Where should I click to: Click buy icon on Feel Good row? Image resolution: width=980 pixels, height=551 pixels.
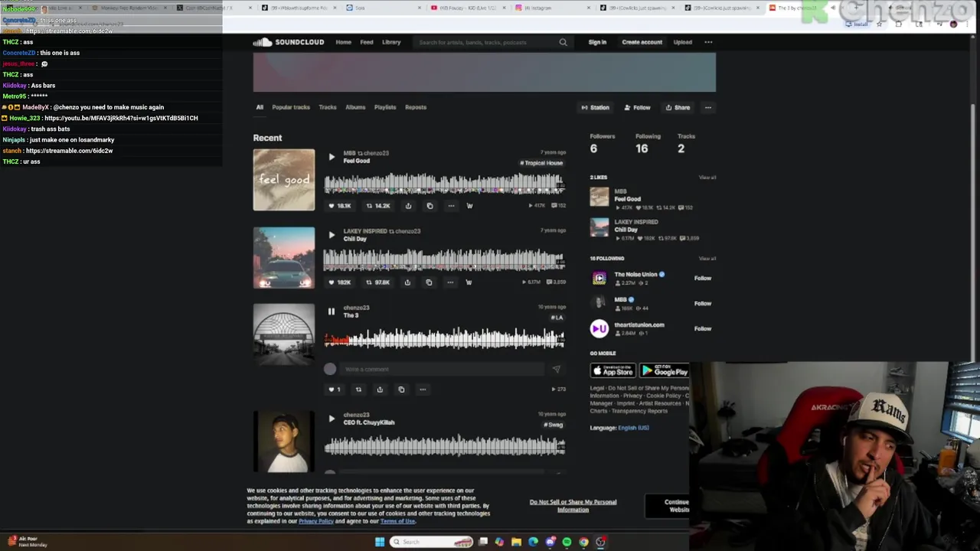click(x=469, y=206)
